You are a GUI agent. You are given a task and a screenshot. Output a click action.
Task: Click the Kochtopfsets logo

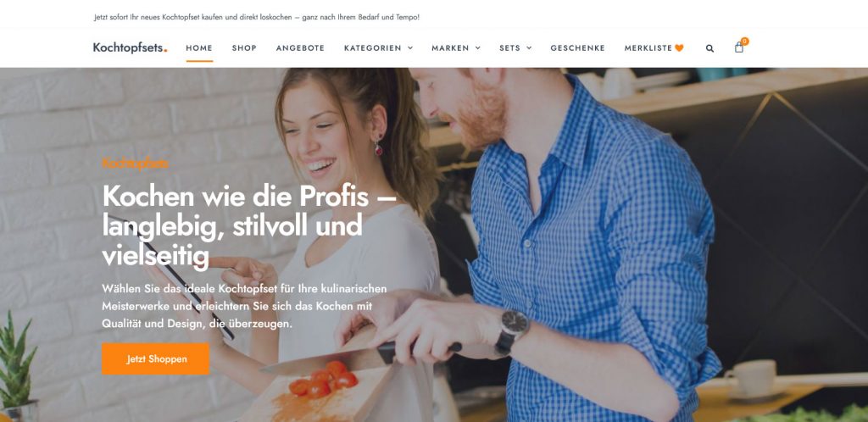[130, 47]
